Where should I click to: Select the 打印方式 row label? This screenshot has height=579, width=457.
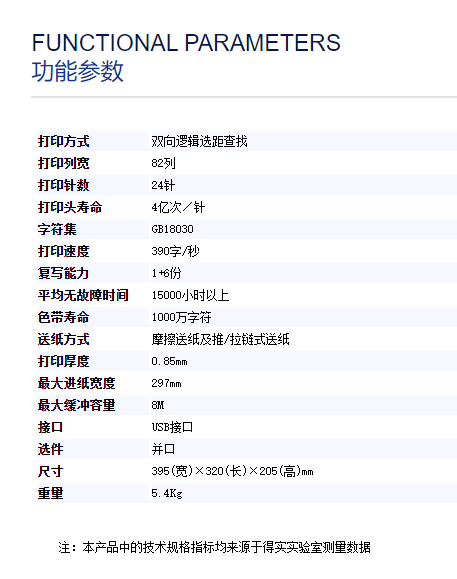tap(63, 141)
